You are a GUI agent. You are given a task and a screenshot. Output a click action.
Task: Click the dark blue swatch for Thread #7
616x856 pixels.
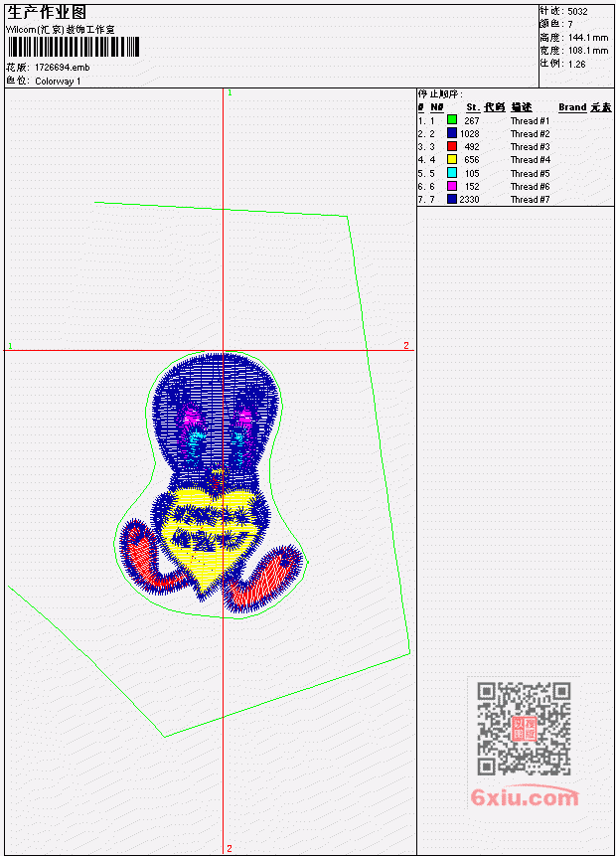tap(452, 199)
